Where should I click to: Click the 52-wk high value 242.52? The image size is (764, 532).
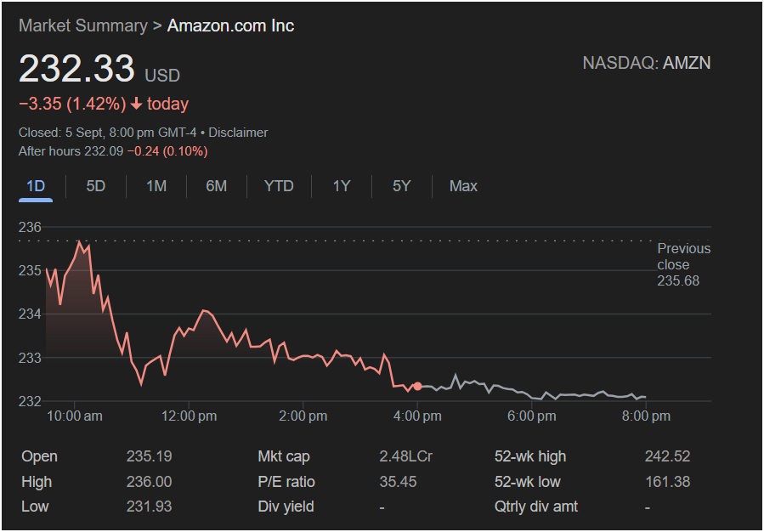tap(667, 456)
